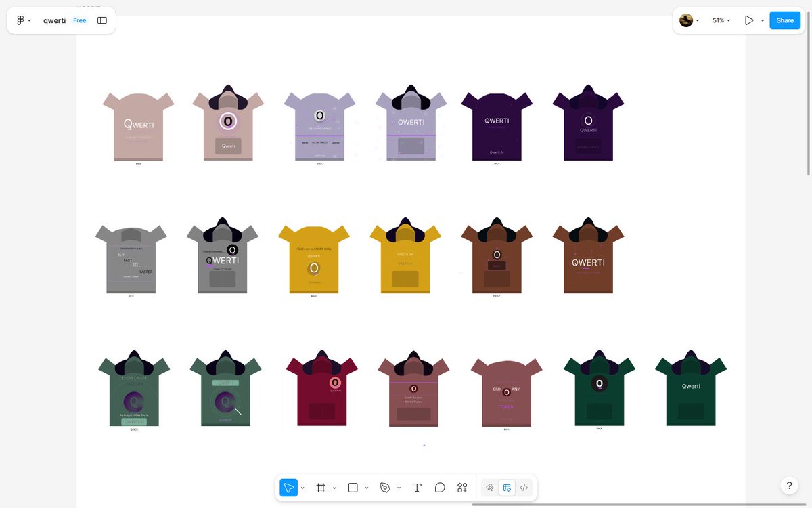Start the prototype presentation play button
Viewport: 812px width, 508px height.
(x=749, y=20)
